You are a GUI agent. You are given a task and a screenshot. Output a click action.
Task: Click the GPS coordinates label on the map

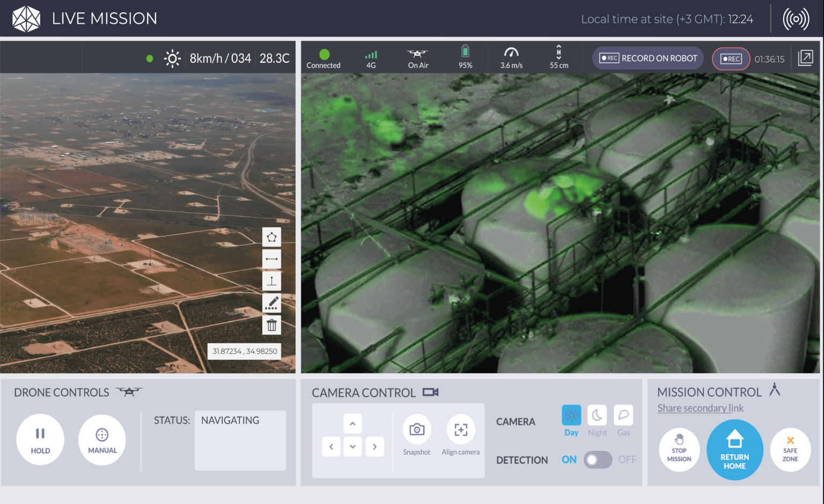click(244, 351)
